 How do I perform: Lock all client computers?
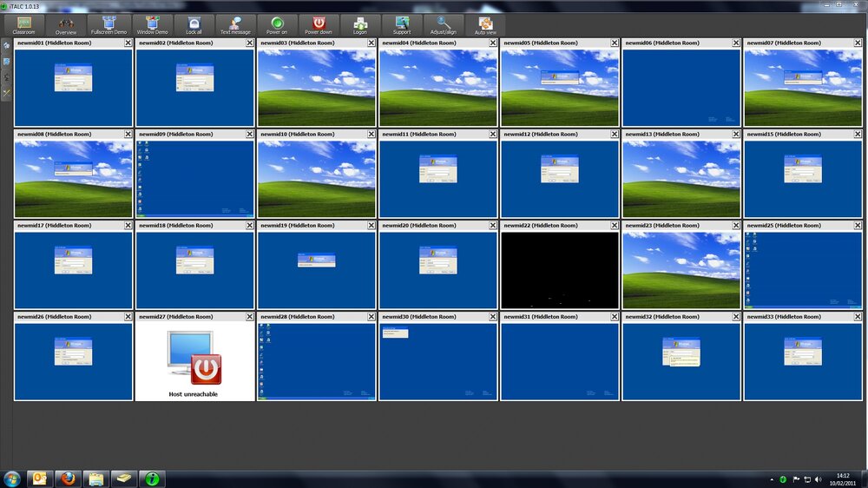pyautogui.click(x=194, y=25)
